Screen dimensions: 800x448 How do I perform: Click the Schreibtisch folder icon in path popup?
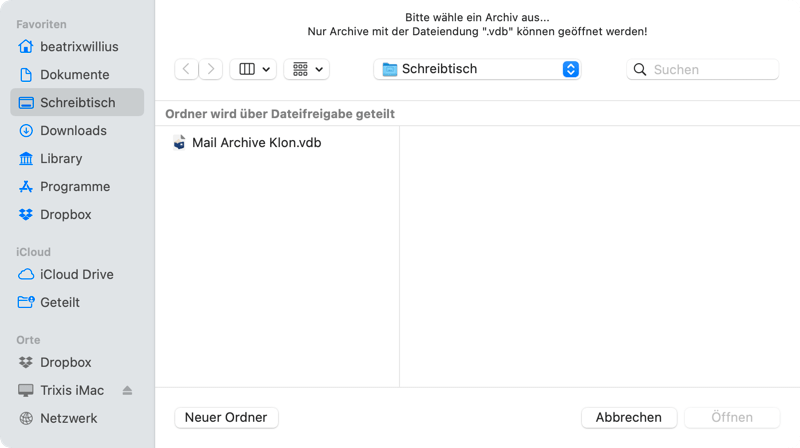[x=390, y=69]
